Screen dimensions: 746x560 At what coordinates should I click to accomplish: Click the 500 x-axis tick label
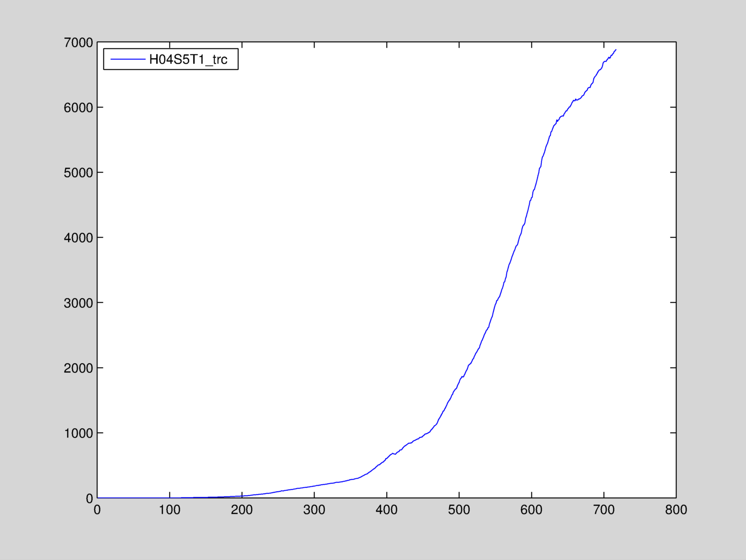coord(459,510)
